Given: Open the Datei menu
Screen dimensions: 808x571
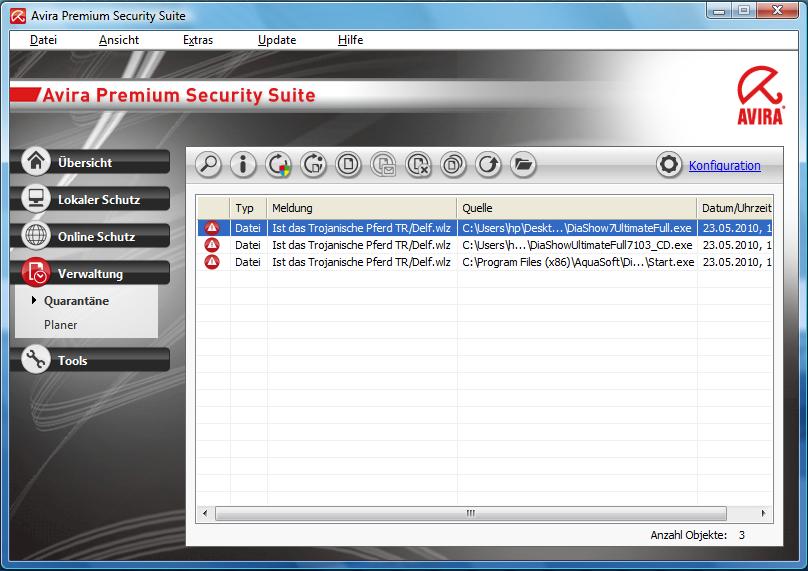Looking at the screenshot, I should pos(43,40).
